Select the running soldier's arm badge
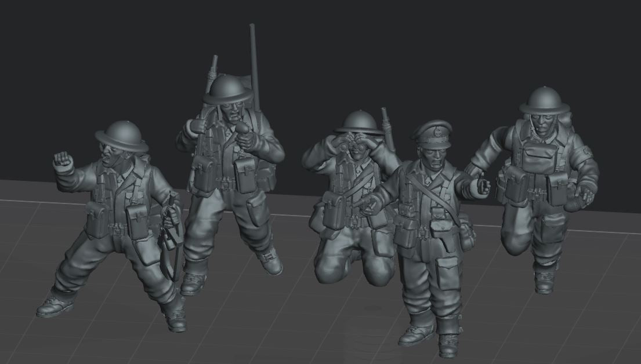641x364 pixels. (587, 154)
